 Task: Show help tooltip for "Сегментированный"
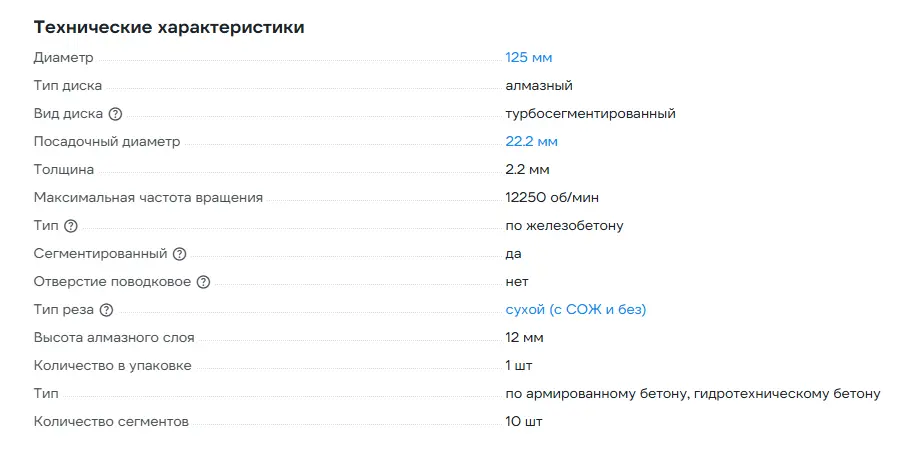coord(180,254)
